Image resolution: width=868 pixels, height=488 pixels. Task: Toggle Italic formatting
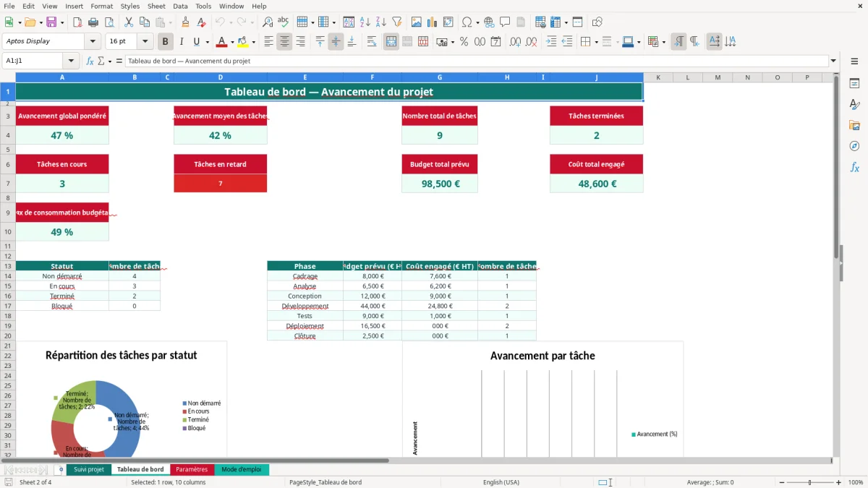click(x=182, y=41)
